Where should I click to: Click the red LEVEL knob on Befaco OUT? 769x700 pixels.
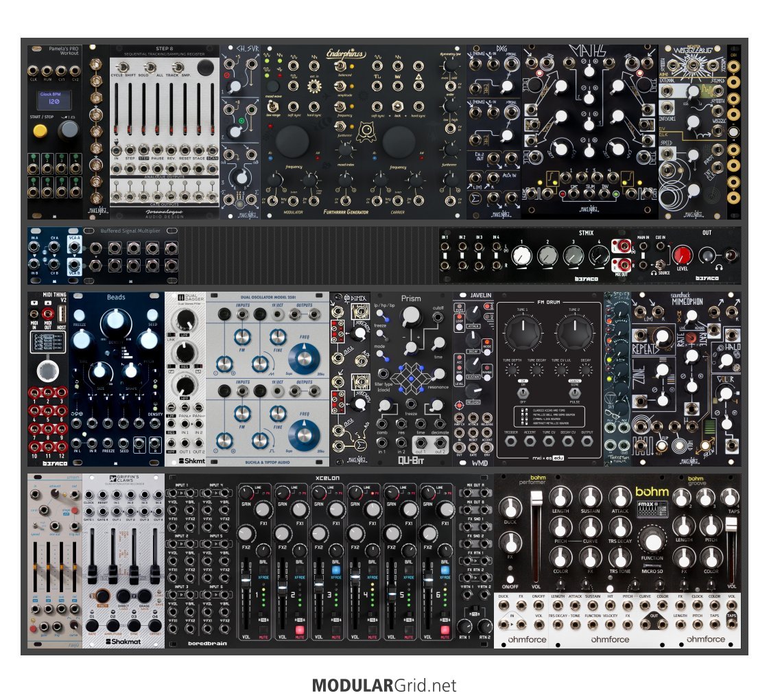[682, 255]
